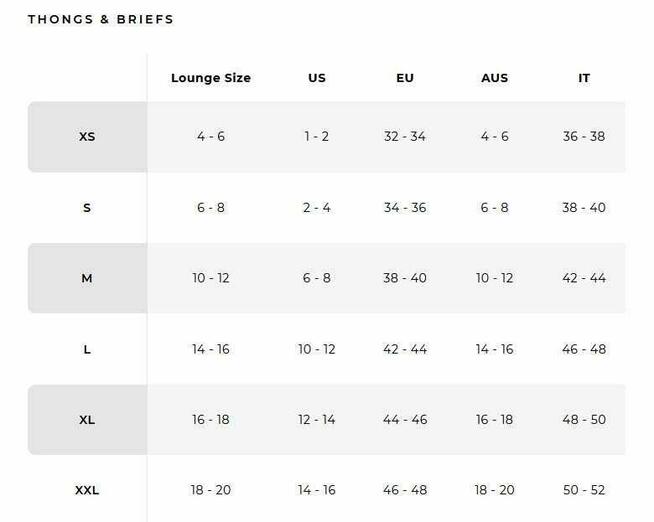This screenshot has height=522, width=654.
Task: Click the IT 36 - 38 cell
Action: [x=584, y=136]
